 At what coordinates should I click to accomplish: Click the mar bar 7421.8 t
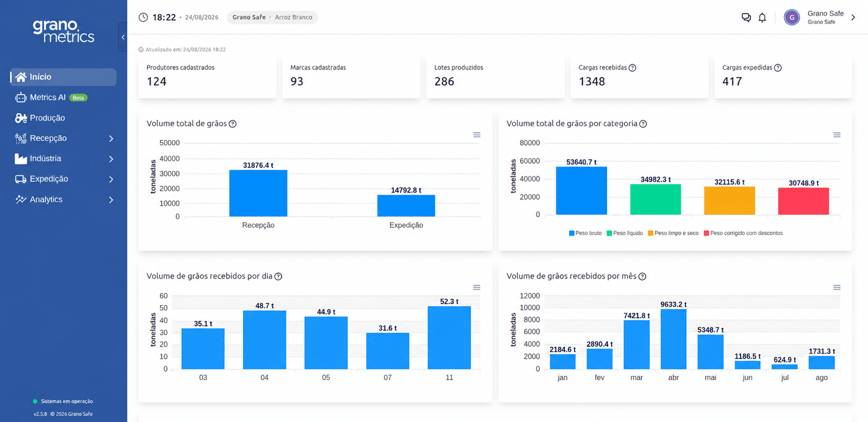coord(636,345)
